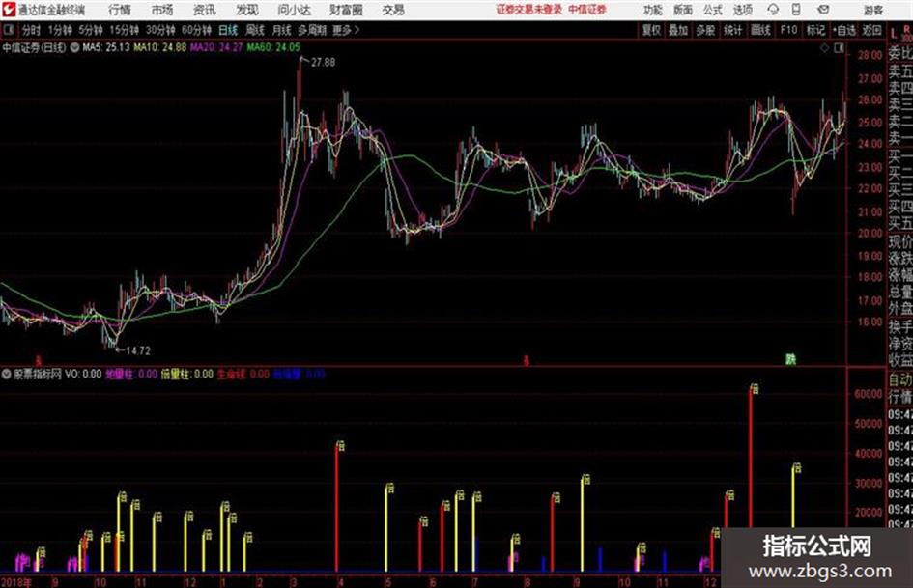Switch to 月线 monthly period
Viewport: 913px width, 588px height.
pos(282,30)
